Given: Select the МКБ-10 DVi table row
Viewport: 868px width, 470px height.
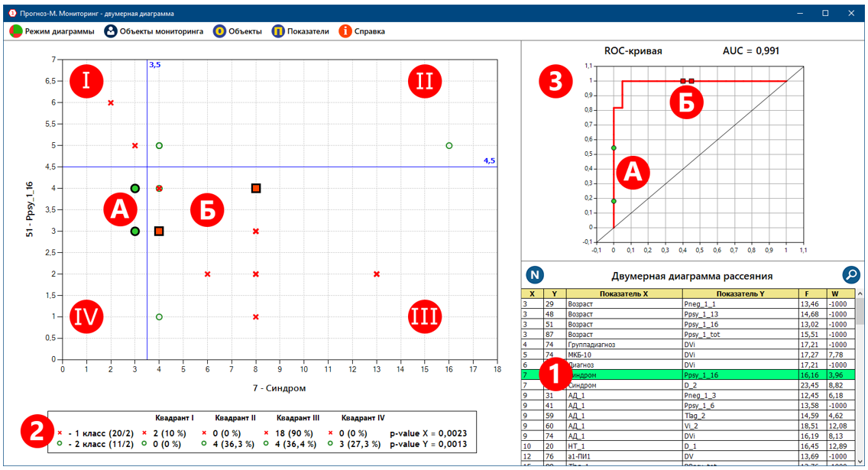Looking at the screenshot, I should (x=688, y=355).
